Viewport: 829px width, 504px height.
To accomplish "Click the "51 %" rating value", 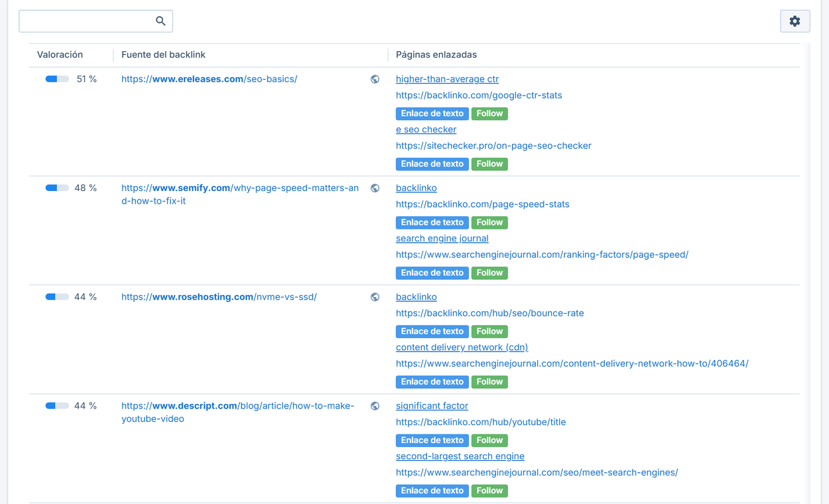I will [x=87, y=79].
